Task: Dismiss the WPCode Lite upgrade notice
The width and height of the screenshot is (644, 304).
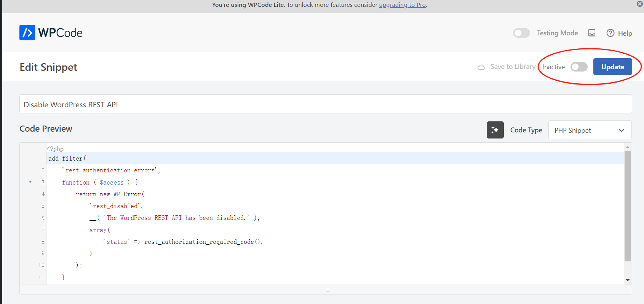Action: [640, 4]
